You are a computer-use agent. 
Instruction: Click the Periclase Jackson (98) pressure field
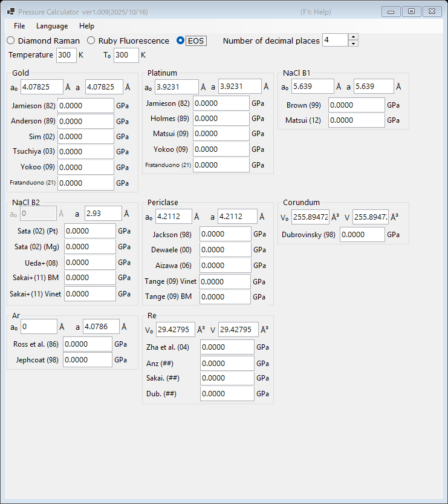tap(226, 234)
